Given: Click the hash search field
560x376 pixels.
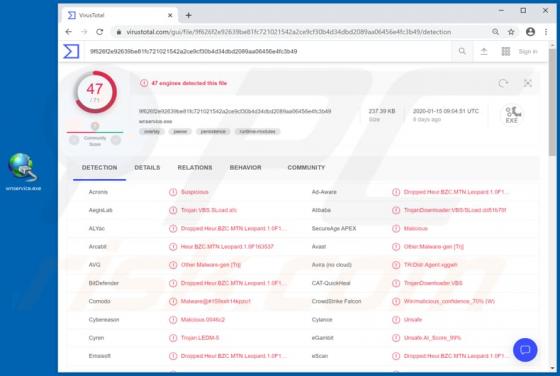Looking at the screenshot, I should click(268, 51).
